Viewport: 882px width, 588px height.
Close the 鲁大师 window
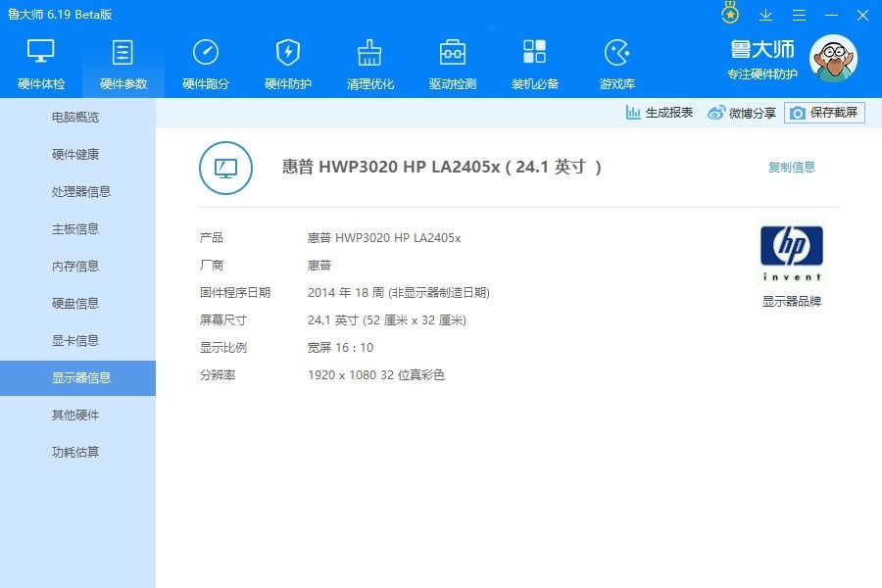click(862, 16)
